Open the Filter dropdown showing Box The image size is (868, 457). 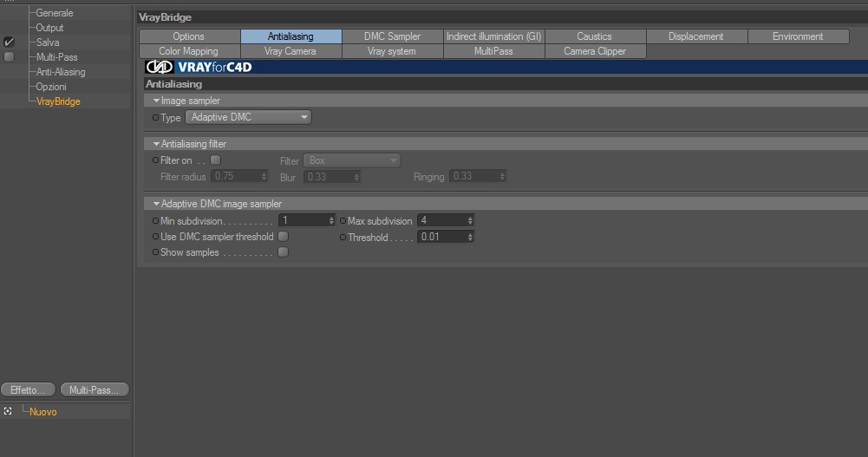(351, 160)
